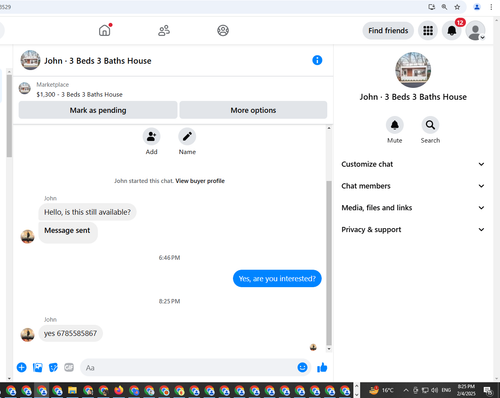
Task: Open Firefox from the taskbar
Action: (x=118, y=390)
